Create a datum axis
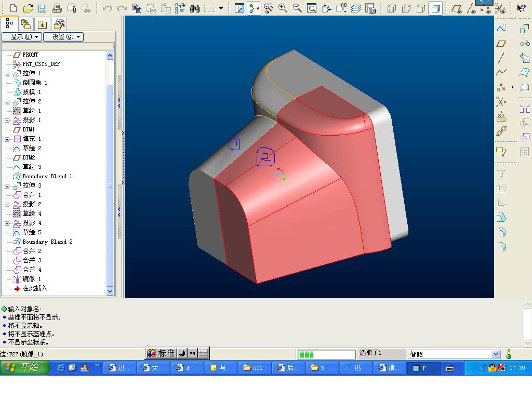The width and height of the screenshot is (532, 399). coord(501,58)
